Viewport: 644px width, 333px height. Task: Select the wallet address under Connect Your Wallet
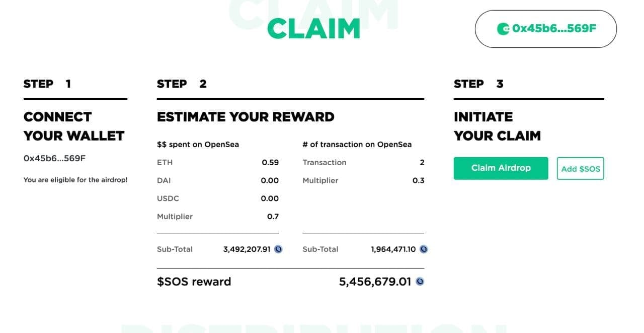(54, 158)
